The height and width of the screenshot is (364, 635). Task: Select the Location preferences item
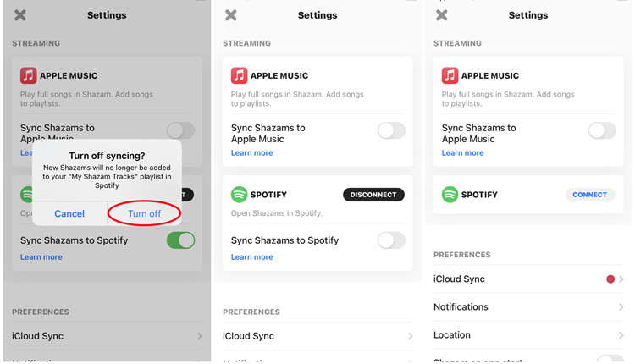pos(452,335)
